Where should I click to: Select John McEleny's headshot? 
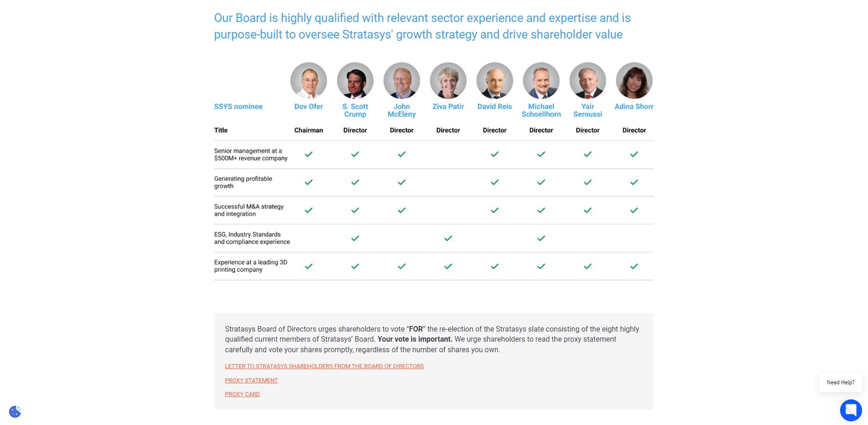(x=402, y=81)
